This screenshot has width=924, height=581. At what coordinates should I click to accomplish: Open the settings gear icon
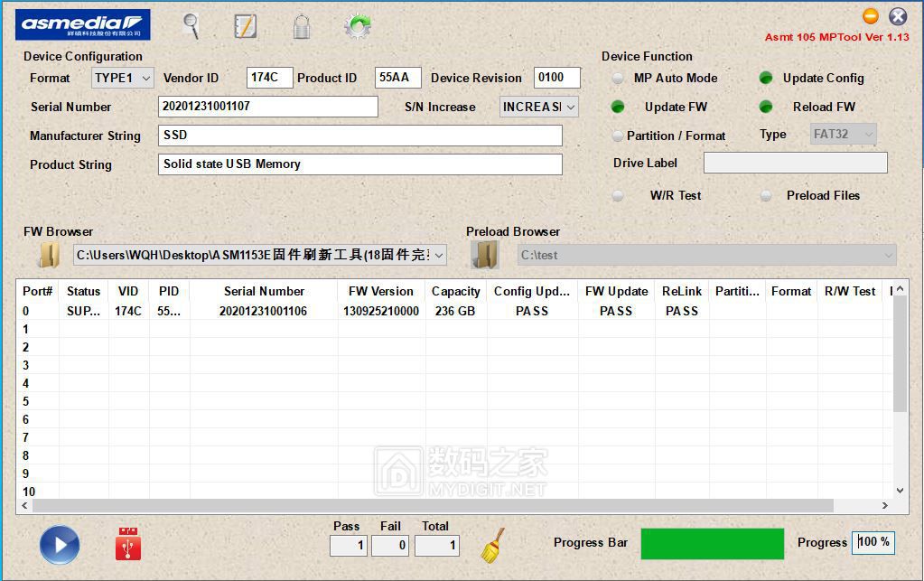(x=357, y=25)
